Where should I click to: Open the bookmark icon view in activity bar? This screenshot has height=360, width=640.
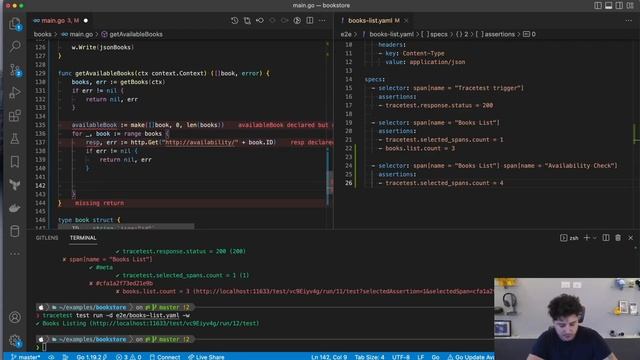pos(15,162)
